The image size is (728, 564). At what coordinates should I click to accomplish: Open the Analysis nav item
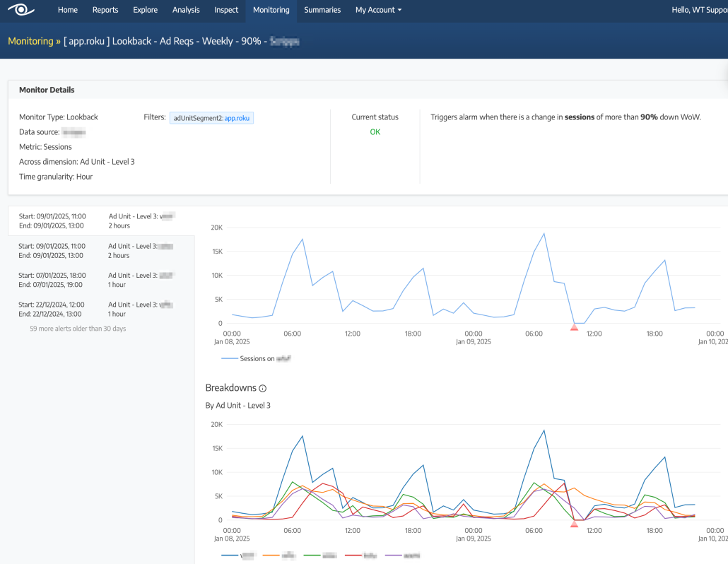click(x=186, y=10)
